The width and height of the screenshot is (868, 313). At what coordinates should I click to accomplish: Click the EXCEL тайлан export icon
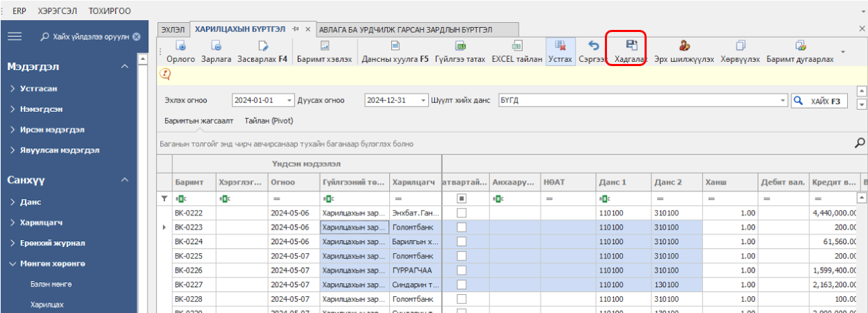(516, 46)
